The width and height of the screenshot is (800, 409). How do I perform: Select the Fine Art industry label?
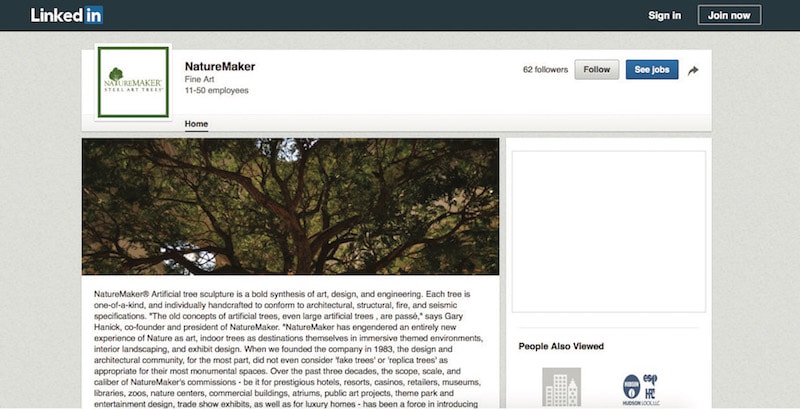pos(199,80)
